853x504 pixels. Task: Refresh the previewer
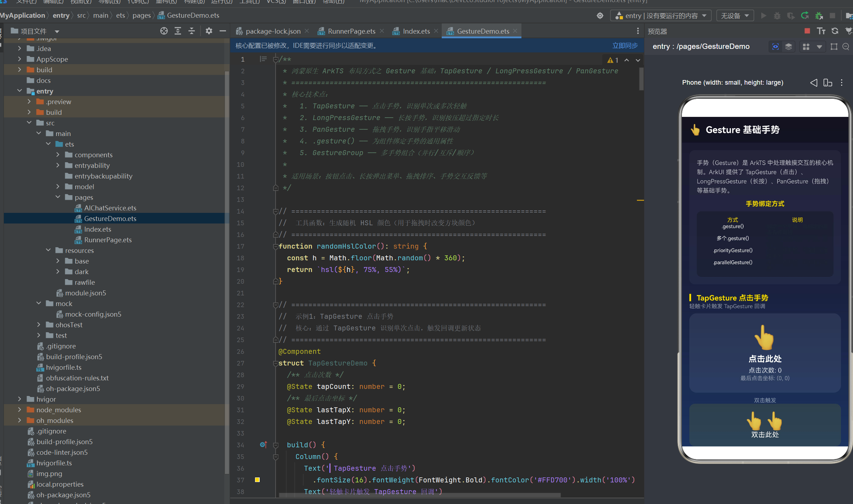tap(835, 31)
